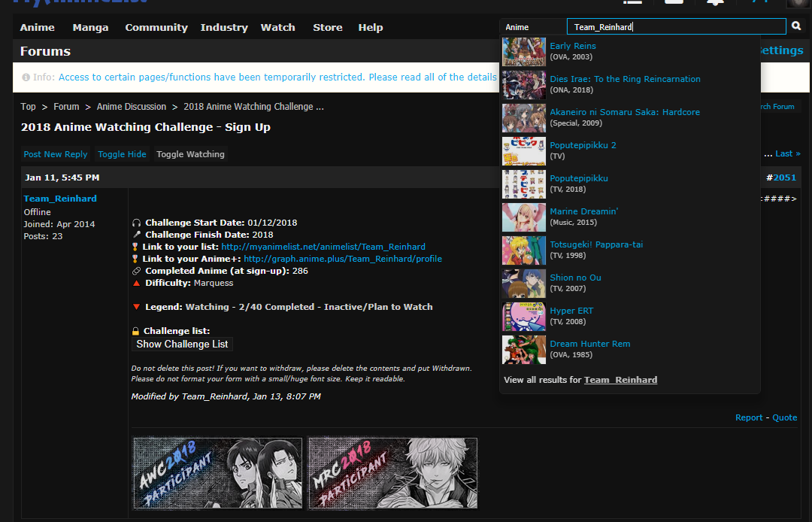This screenshot has height=522, width=812.
Task: Click the MRC 2018 Participant banner
Action: [392, 473]
